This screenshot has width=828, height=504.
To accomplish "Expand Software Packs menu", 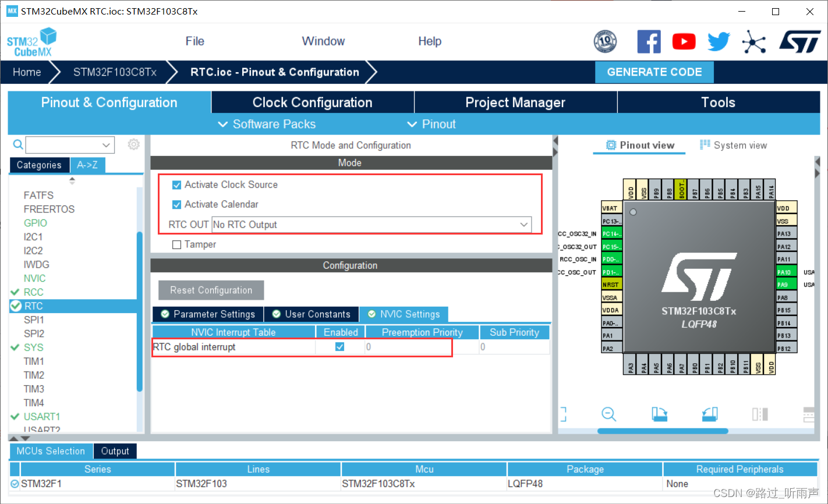I will click(x=267, y=124).
